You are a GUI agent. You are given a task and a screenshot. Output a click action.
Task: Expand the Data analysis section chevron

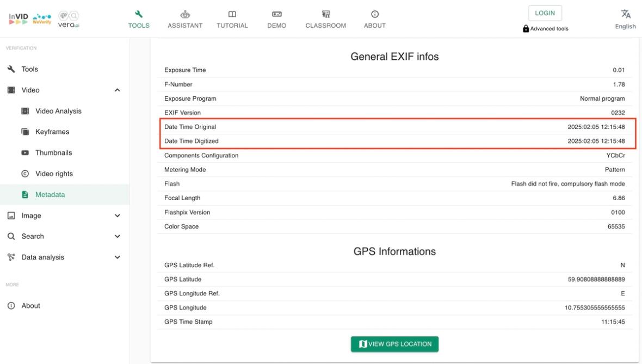[x=118, y=257]
